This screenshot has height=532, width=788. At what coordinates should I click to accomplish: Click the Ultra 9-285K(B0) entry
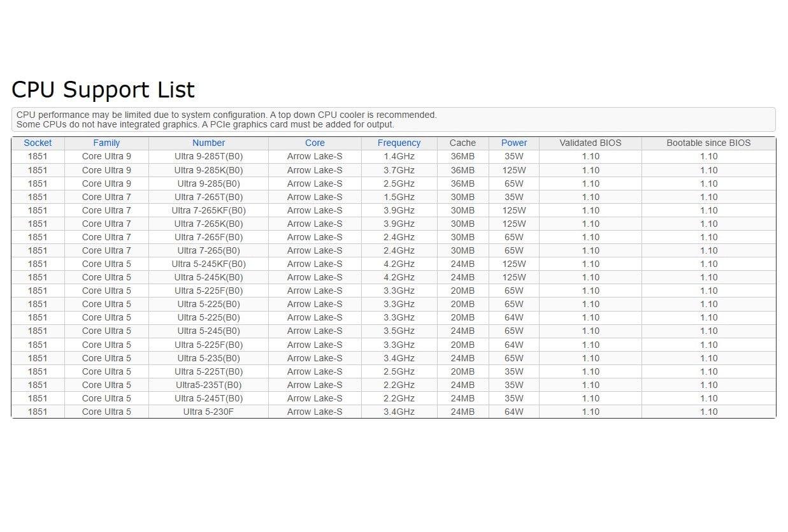(208, 170)
